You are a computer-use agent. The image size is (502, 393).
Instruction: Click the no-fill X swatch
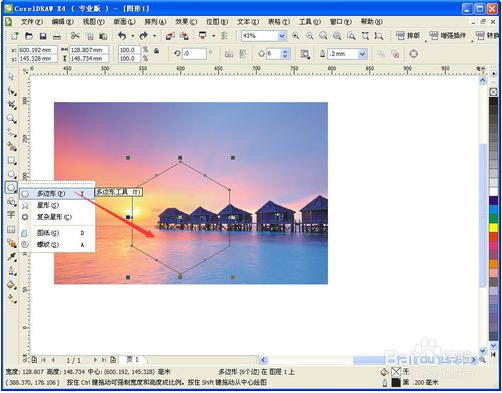point(493,92)
